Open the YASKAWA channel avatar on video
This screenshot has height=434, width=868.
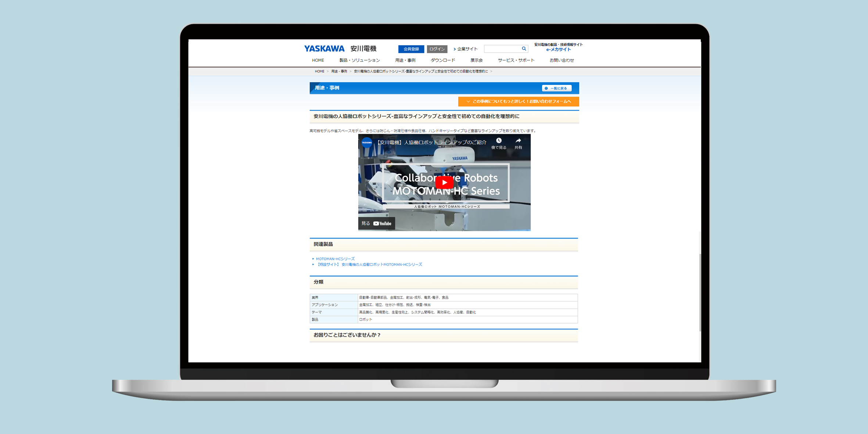point(367,142)
